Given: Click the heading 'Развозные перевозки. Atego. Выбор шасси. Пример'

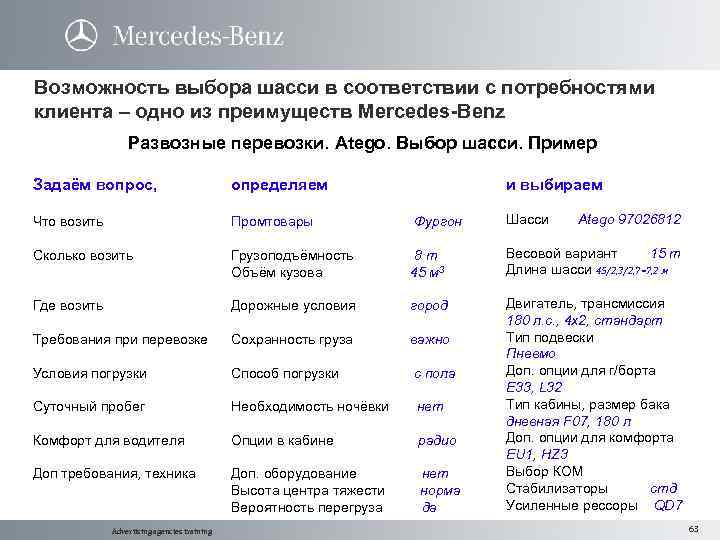Looking at the screenshot, I should (362, 143).
